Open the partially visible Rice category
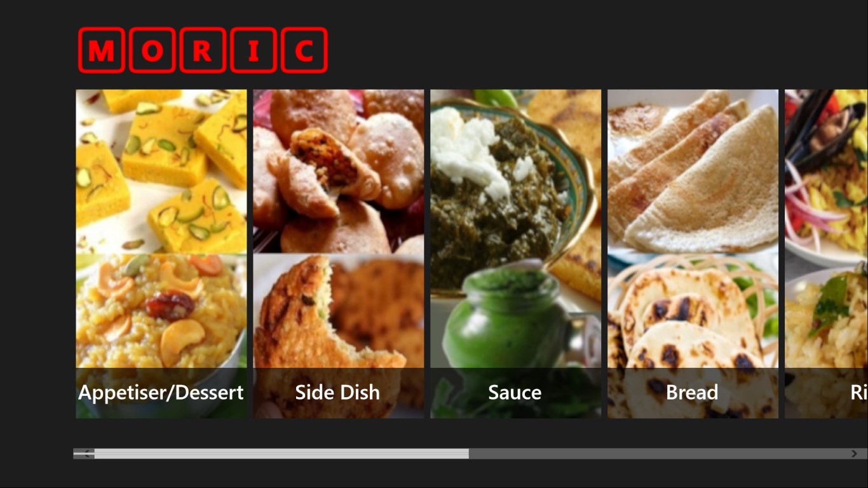The image size is (868, 488). coord(826,254)
